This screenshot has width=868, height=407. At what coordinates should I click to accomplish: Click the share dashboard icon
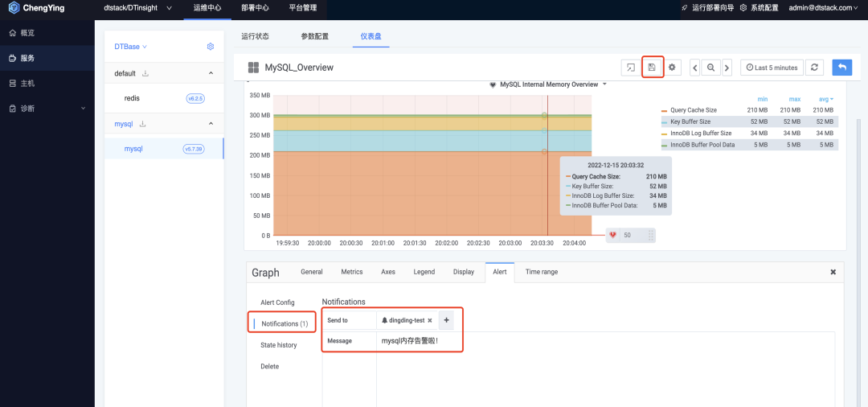click(x=631, y=67)
